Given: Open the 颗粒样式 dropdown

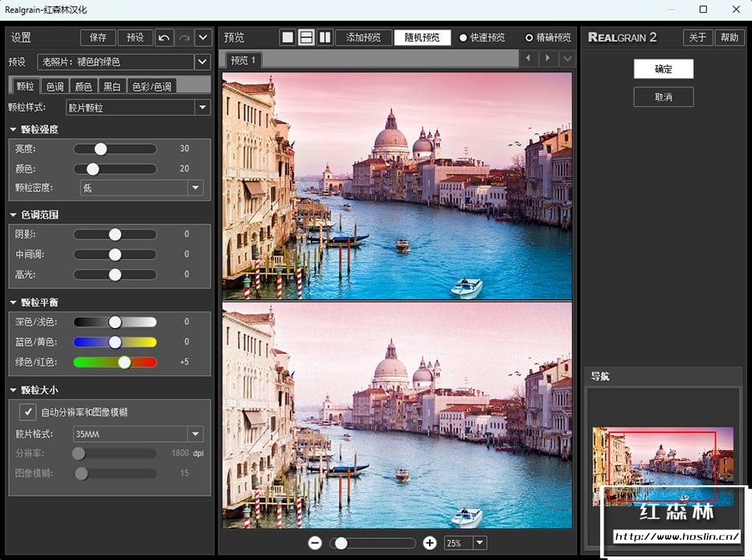Looking at the screenshot, I should pyautogui.click(x=202, y=108).
